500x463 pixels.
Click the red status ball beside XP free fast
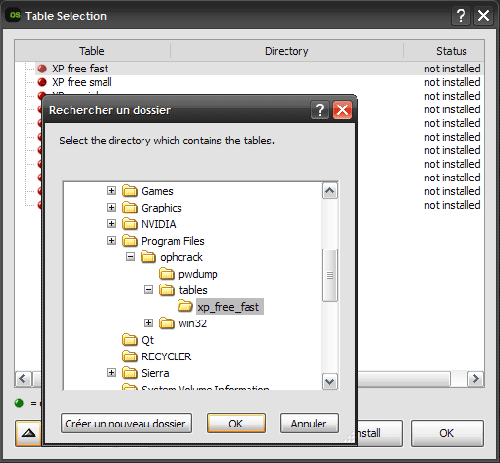[42, 69]
